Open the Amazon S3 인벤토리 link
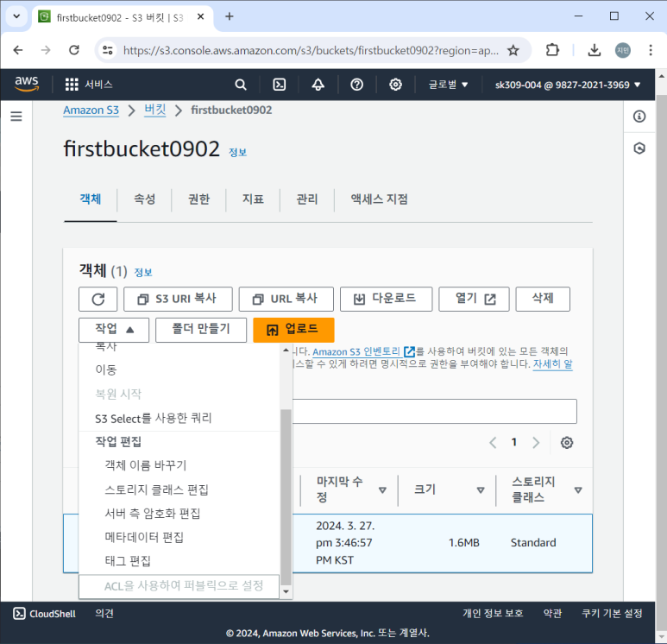667x644 pixels. point(364,351)
